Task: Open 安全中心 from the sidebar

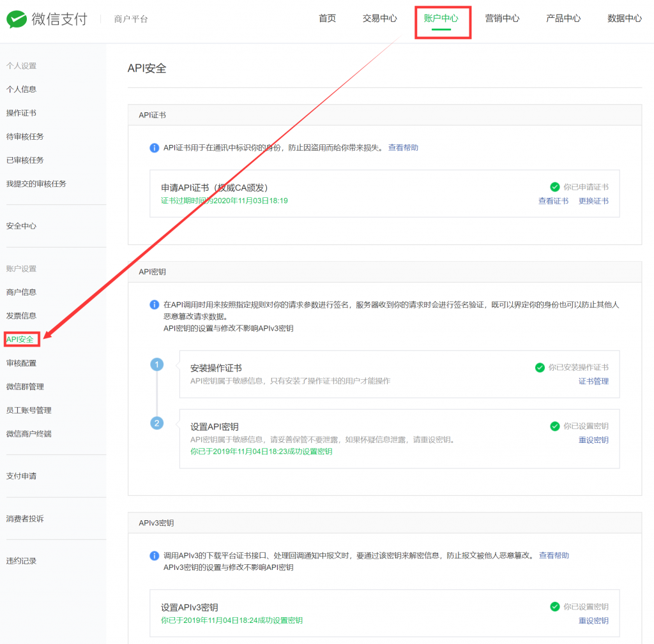Action: [x=21, y=226]
